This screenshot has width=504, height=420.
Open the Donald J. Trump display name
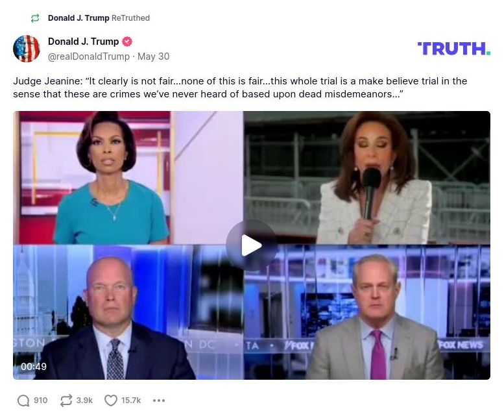[83, 42]
